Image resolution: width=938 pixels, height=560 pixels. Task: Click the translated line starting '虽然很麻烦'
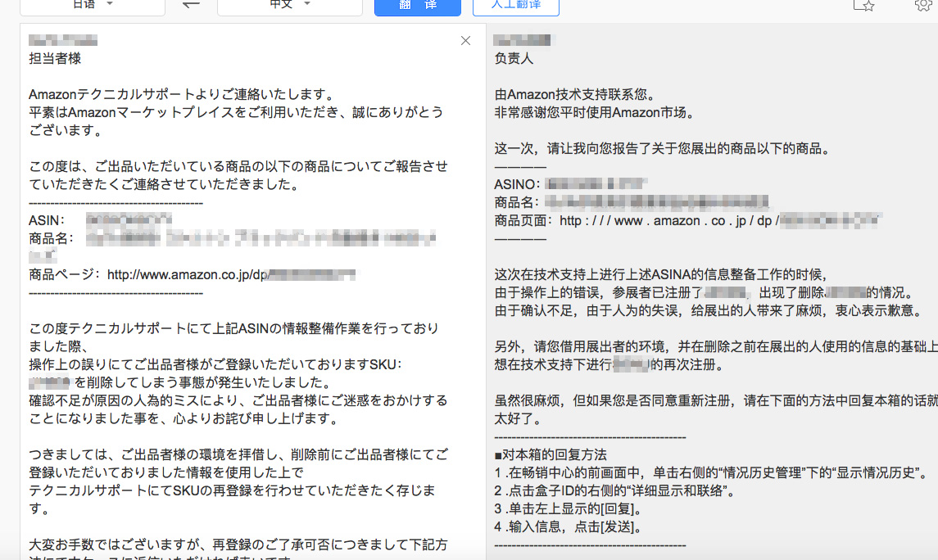[716, 400]
